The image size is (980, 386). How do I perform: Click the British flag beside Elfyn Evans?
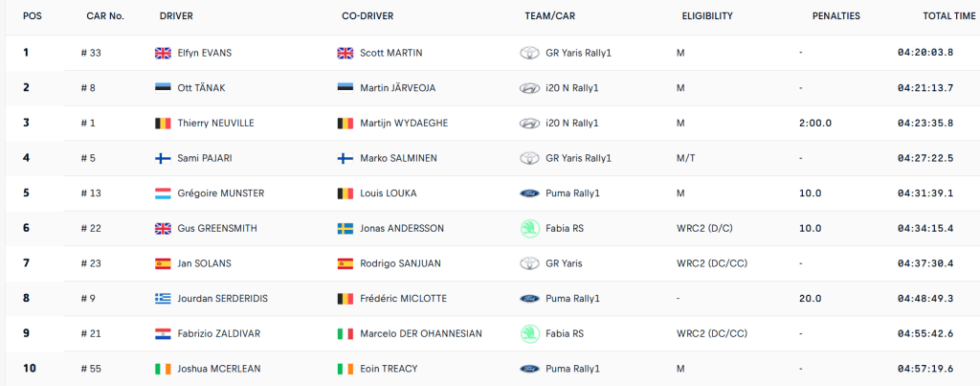tap(163, 53)
